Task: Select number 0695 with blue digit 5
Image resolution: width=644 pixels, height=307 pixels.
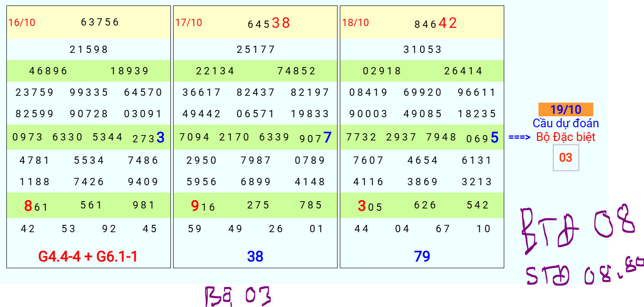Action: click(x=482, y=137)
